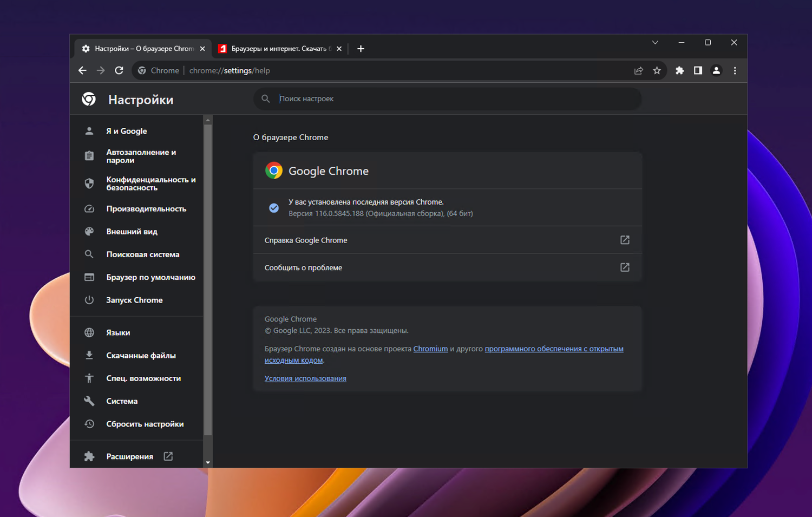Focus the Поиск настроек search field
The height and width of the screenshot is (517, 812).
(x=447, y=99)
